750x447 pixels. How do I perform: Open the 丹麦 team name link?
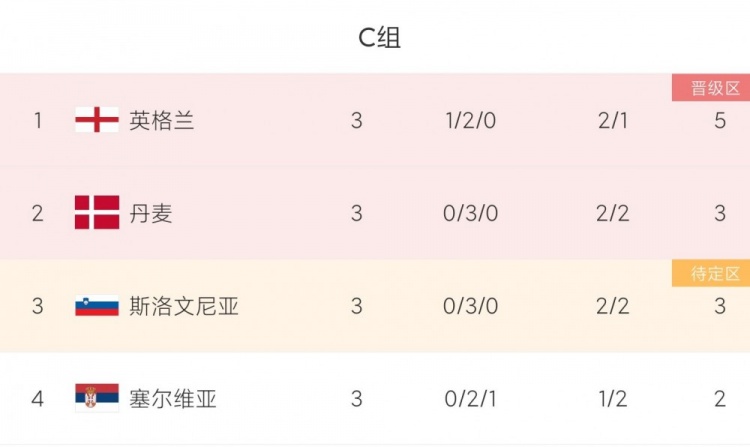coord(151,213)
